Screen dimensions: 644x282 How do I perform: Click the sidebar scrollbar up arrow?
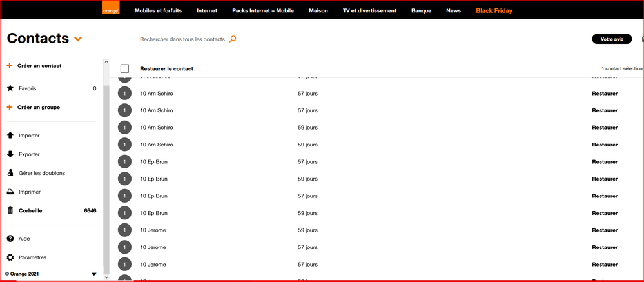[x=106, y=62]
